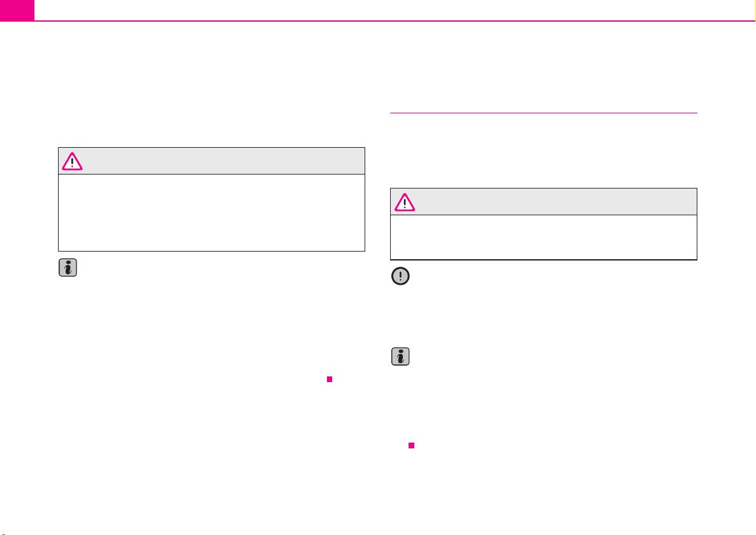Click the blank area between the section rule and right warning box
Screen dimensions: 756x535
pyautogui.click(x=543, y=151)
